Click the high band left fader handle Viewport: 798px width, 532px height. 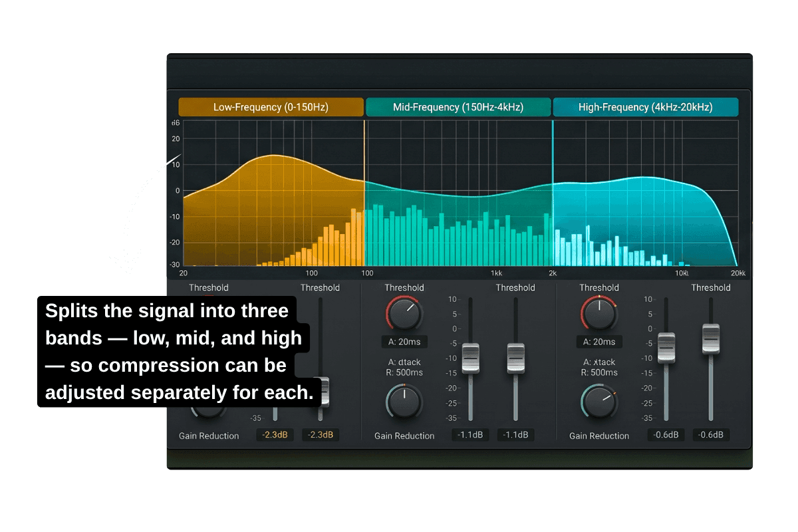(666, 348)
